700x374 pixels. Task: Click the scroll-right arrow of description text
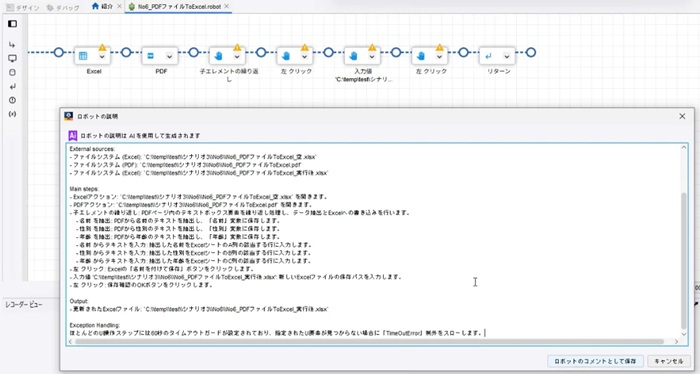click(x=676, y=341)
